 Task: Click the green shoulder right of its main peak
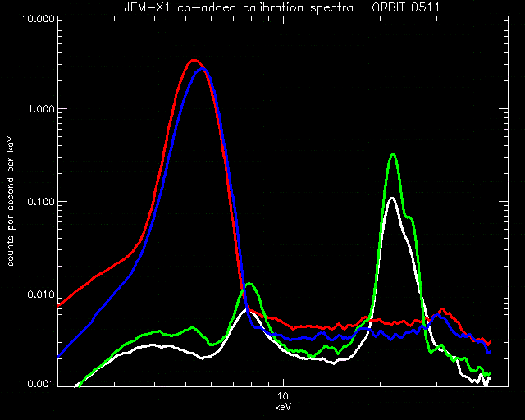pyautogui.click(x=409, y=217)
